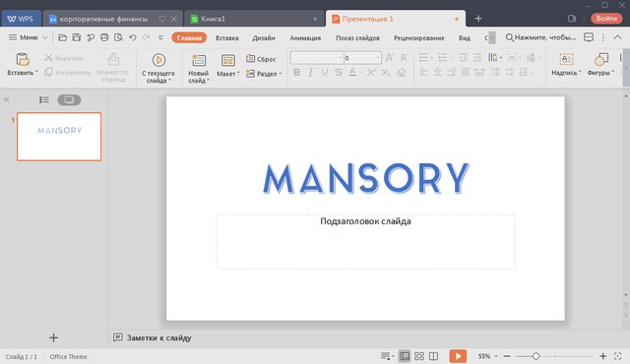Redo the undone action
The width and height of the screenshot is (630, 364).
147,37
